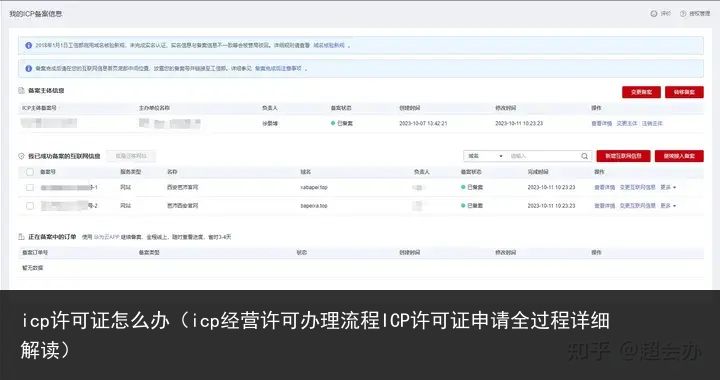This screenshot has width=720, height=380.
Task: Expand 更多 menu in the bapeixa.top row
Action: (x=668, y=206)
